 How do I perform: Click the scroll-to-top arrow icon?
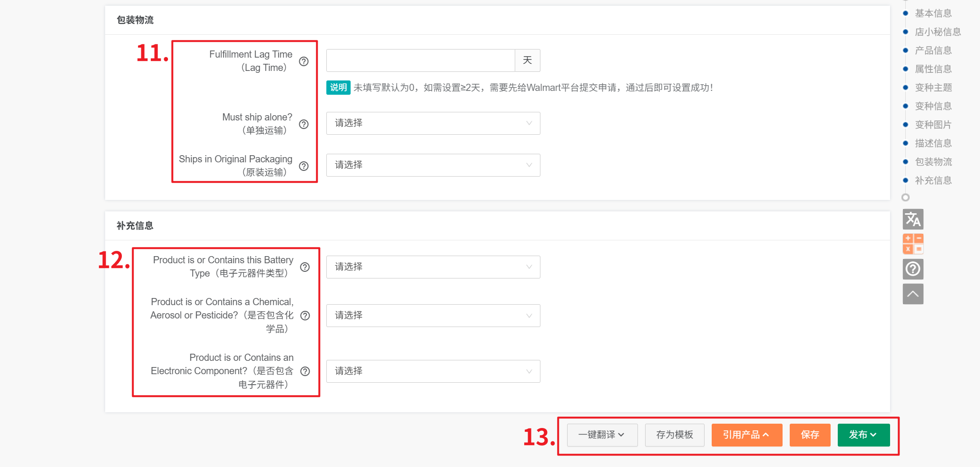(x=912, y=294)
